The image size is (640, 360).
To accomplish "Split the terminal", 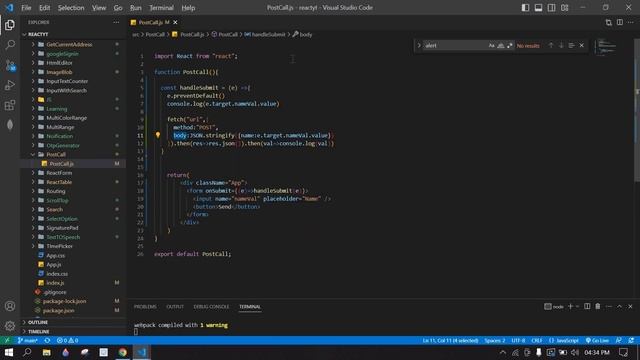I will (587, 306).
